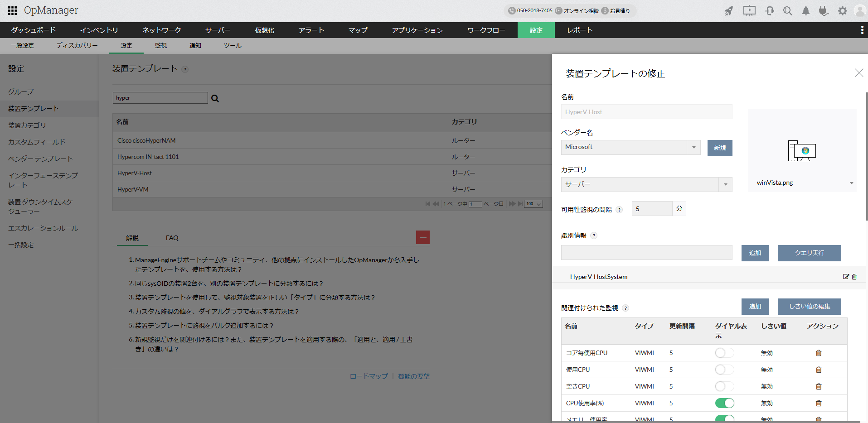
Task: Click the search icon next to hyper field
Action: coord(215,98)
